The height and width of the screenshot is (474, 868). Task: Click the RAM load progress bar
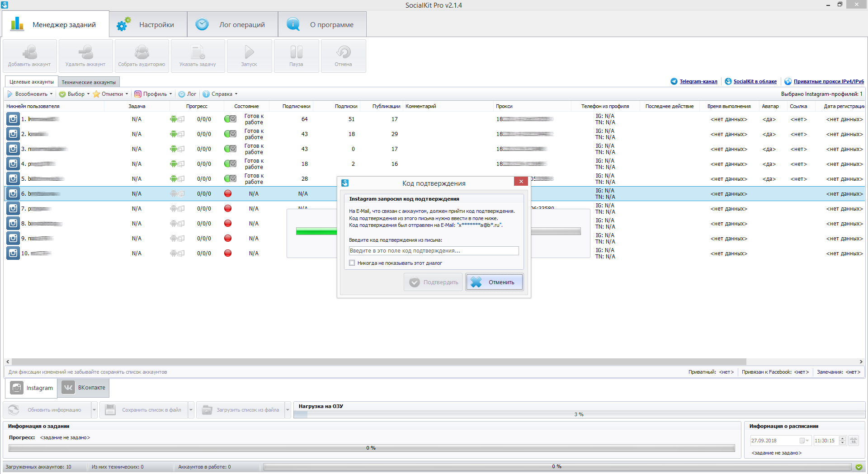(x=579, y=414)
